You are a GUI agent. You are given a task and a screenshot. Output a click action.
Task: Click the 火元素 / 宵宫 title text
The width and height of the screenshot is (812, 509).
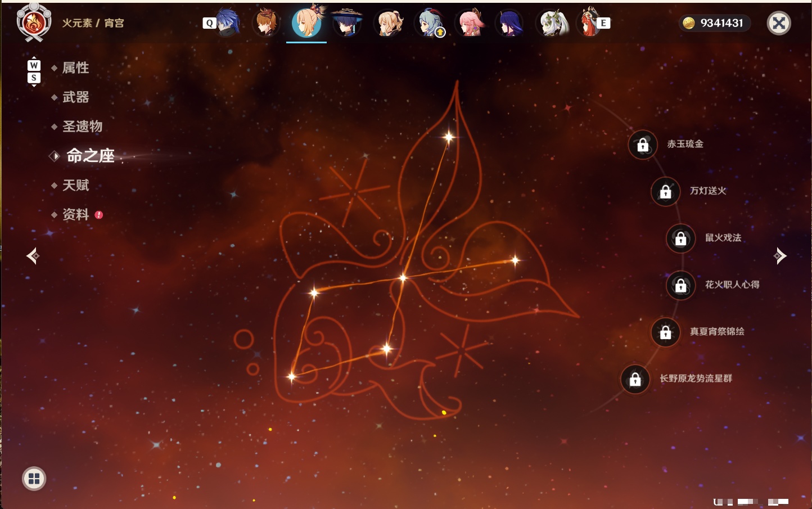[x=93, y=23]
